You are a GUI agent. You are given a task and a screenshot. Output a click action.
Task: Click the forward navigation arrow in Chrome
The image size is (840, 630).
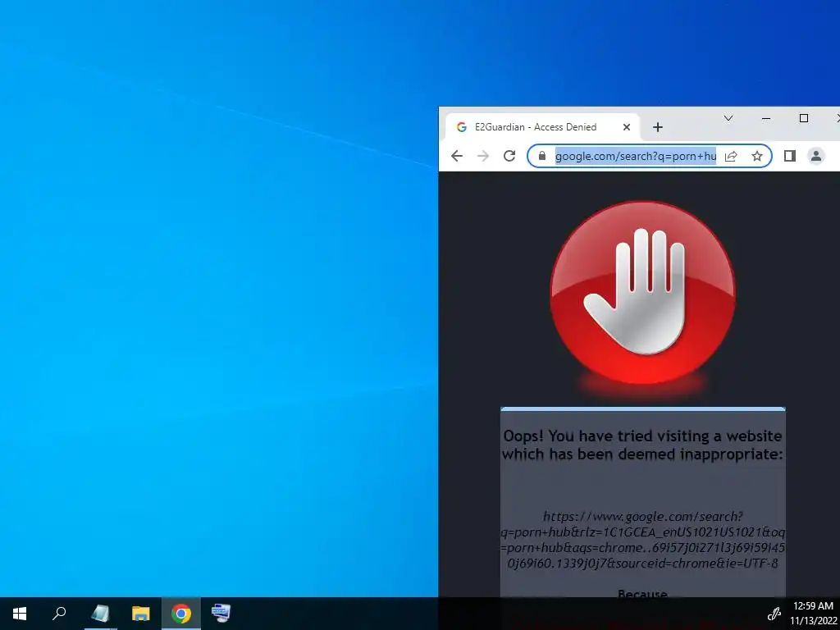click(x=483, y=156)
